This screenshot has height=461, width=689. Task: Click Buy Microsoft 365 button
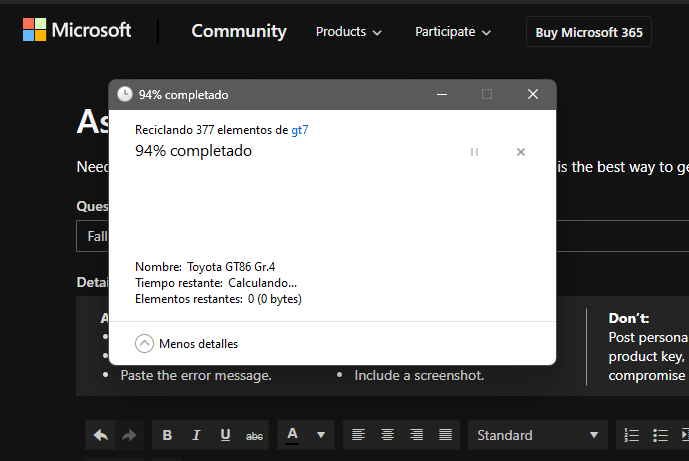pyautogui.click(x=589, y=32)
